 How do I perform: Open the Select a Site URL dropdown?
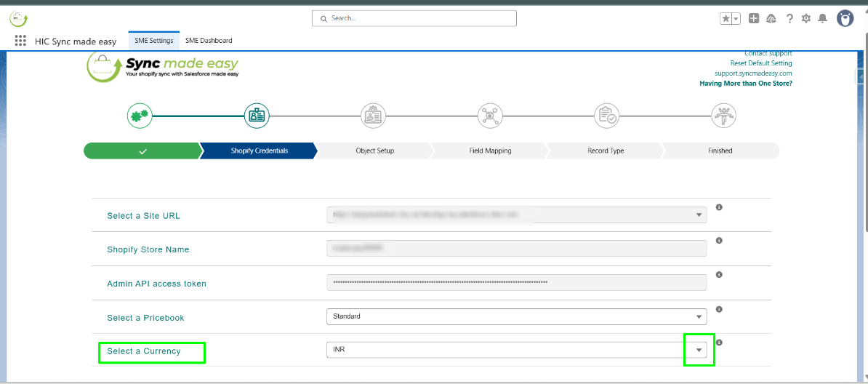click(516, 215)
